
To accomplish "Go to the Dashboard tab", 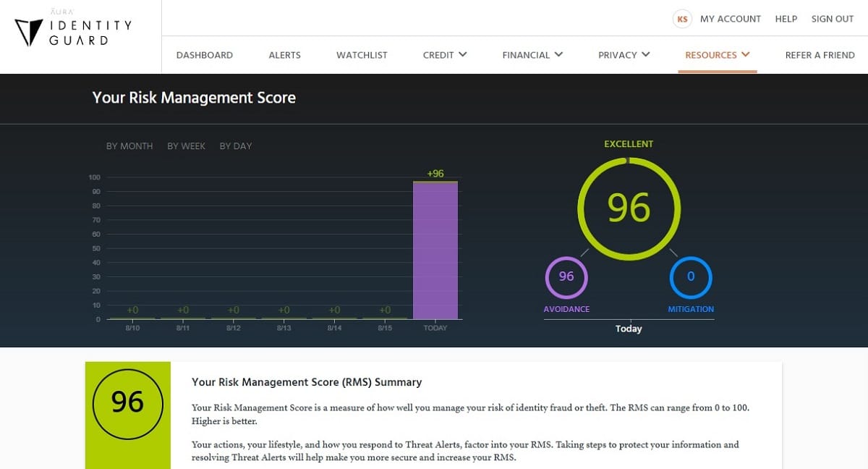I will pos(205,55).
